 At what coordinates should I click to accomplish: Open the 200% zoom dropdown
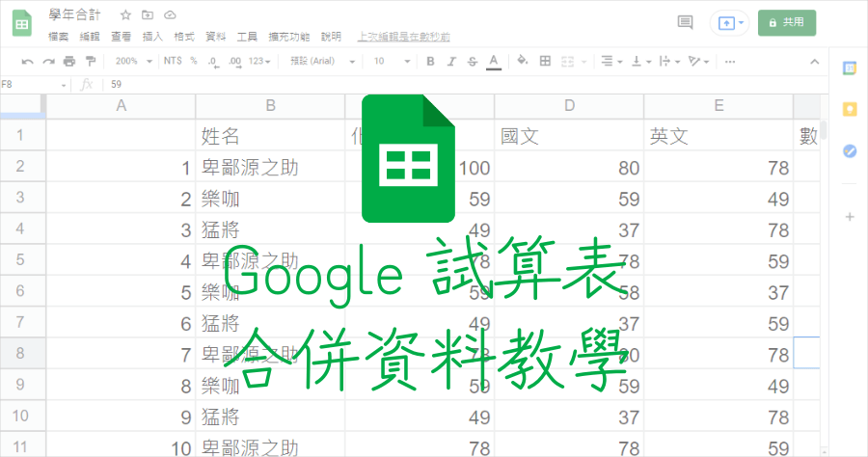[133, 61]
